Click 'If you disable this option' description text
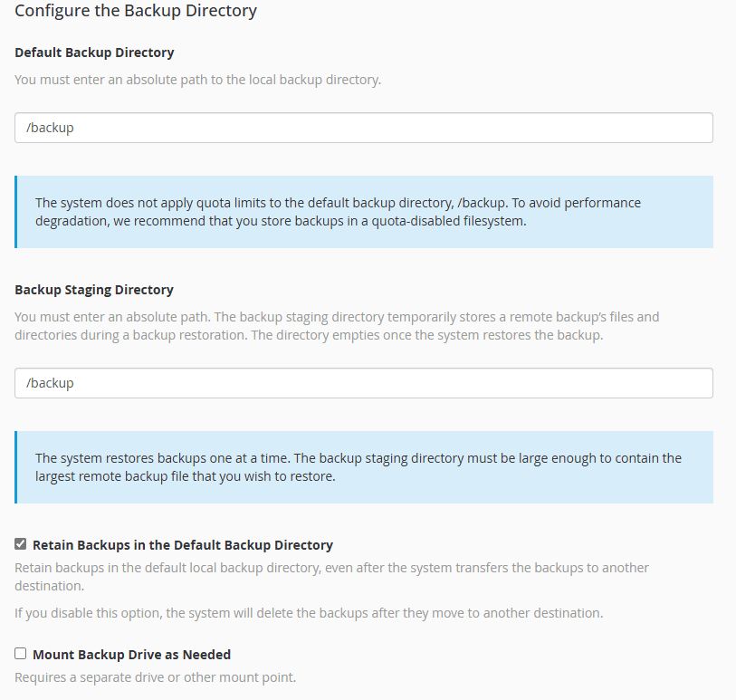Viewport: 736px width, 700px height. 309,613
